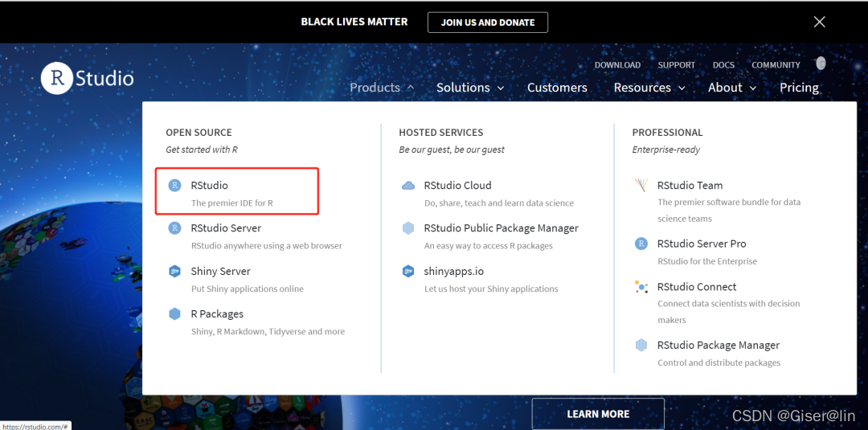The height and width of the screenshot is (430, 868).
Task: Click the RStudio logo in header
Action: point(88,79)
